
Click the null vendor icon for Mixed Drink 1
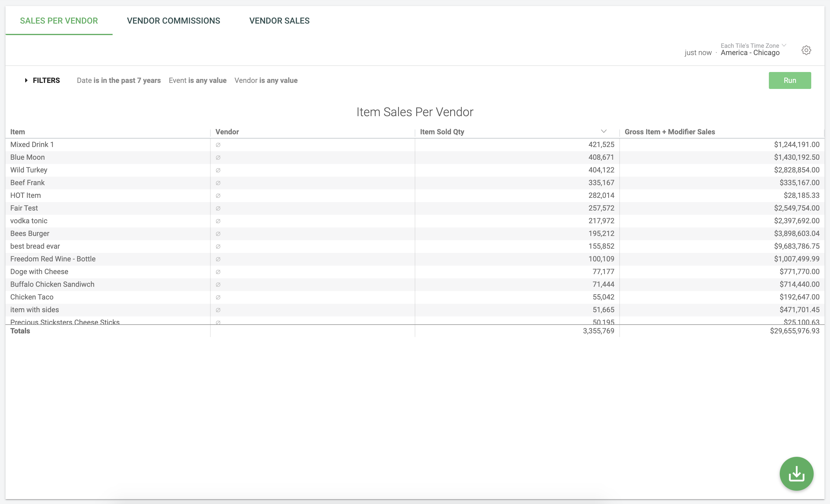pyautogui.click(x=218, y=145)
